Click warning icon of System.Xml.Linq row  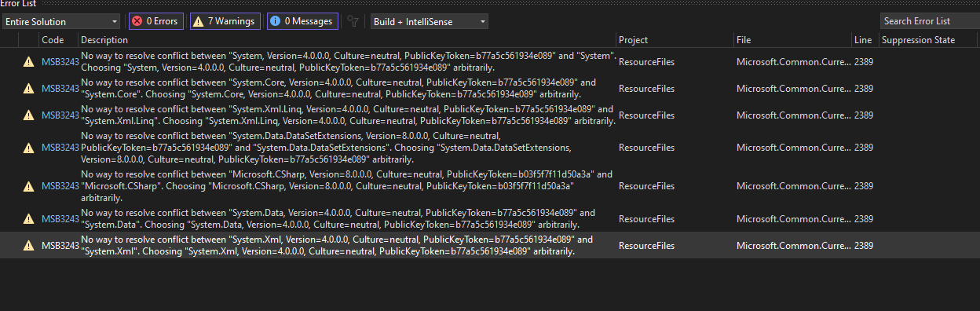tap(29, 115)
